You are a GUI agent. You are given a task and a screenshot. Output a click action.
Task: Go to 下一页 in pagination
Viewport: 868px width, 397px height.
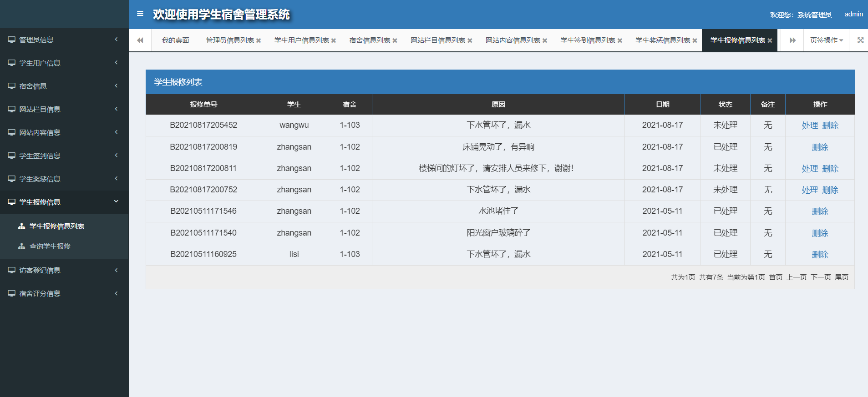coord(821,277)
